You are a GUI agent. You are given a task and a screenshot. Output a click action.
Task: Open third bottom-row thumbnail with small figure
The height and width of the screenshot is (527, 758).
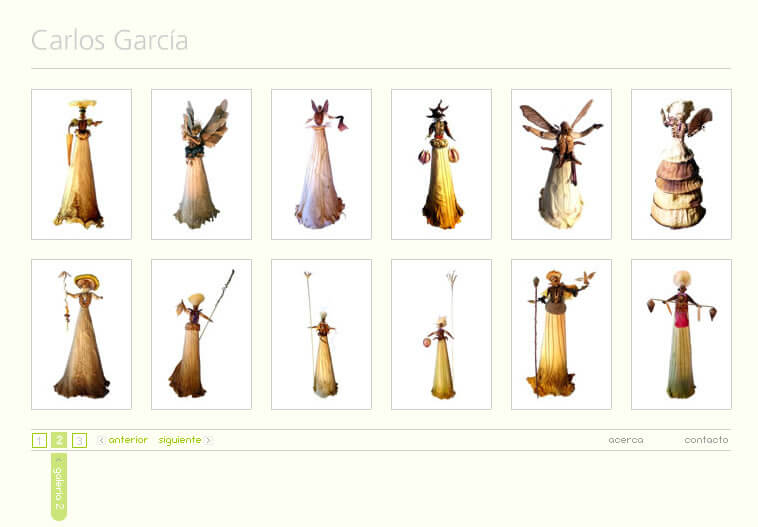coord(321,334)
